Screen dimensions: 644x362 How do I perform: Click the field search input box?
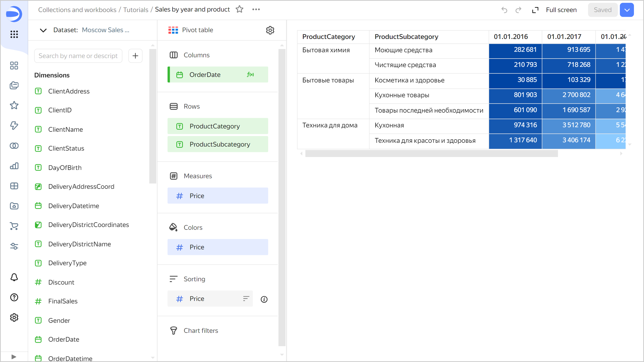click(x=78, y=56)
